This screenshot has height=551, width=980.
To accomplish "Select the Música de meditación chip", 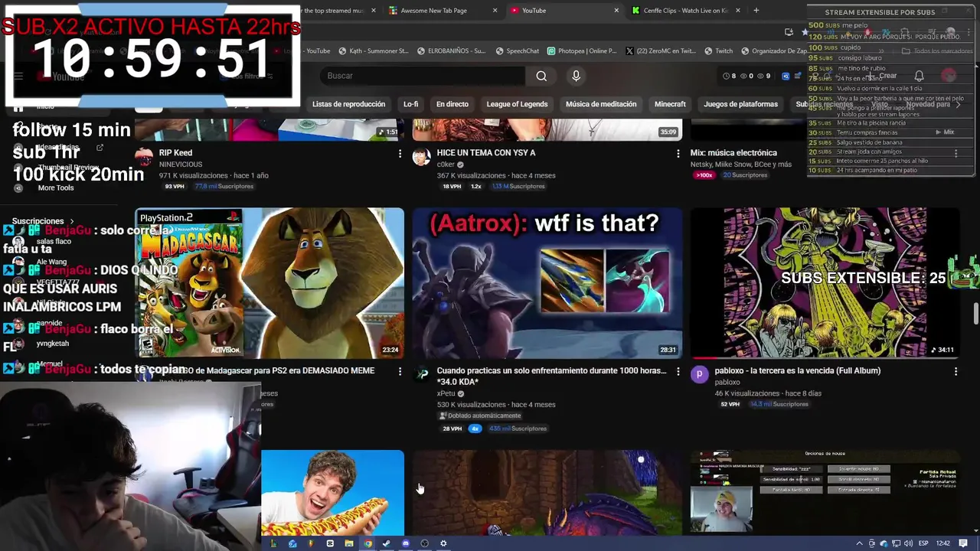I will click(x=601, y=104).
